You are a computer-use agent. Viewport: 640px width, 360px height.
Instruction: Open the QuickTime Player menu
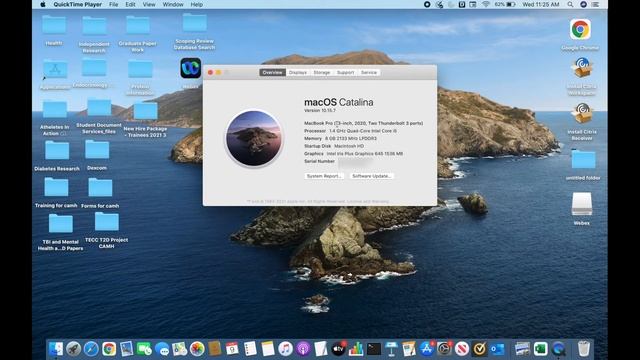[78, 4]
